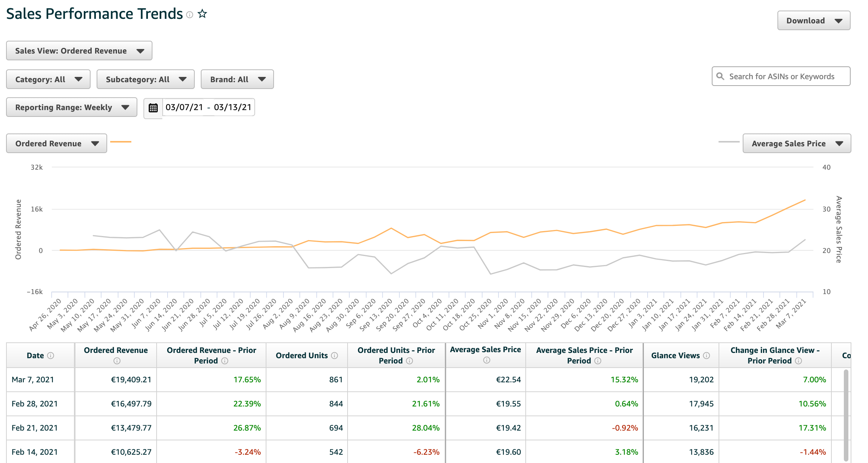This screenshot has width=868, height=463.
Task: Click the search magnifier in the ASIN search box
Action: (x=721, y=76)
